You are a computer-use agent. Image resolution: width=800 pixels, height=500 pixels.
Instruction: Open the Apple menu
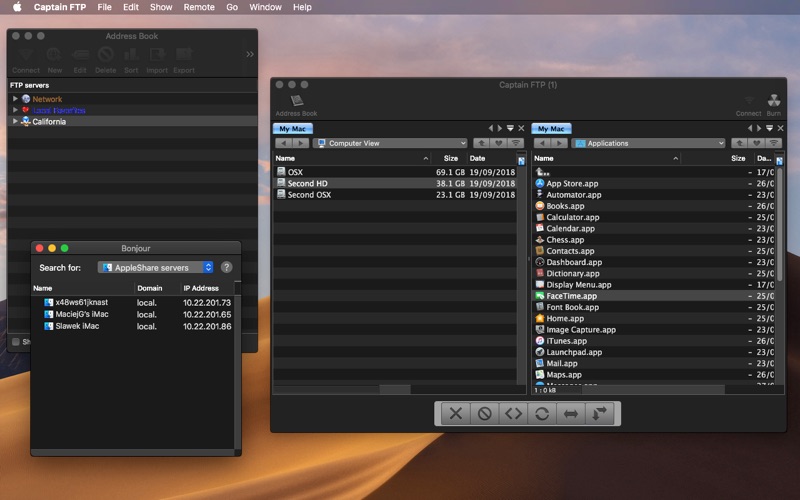17,7
